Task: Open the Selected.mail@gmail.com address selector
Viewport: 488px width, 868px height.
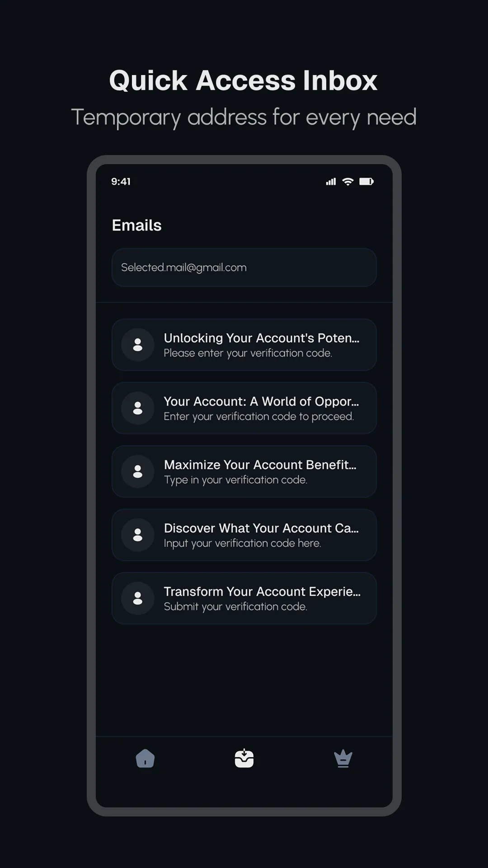Action: pos(244,267)
